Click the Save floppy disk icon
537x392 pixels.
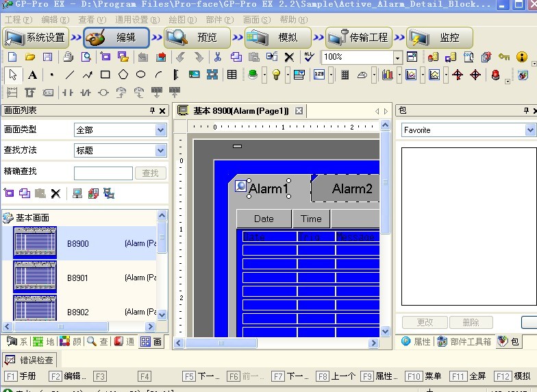pos(47,57)
